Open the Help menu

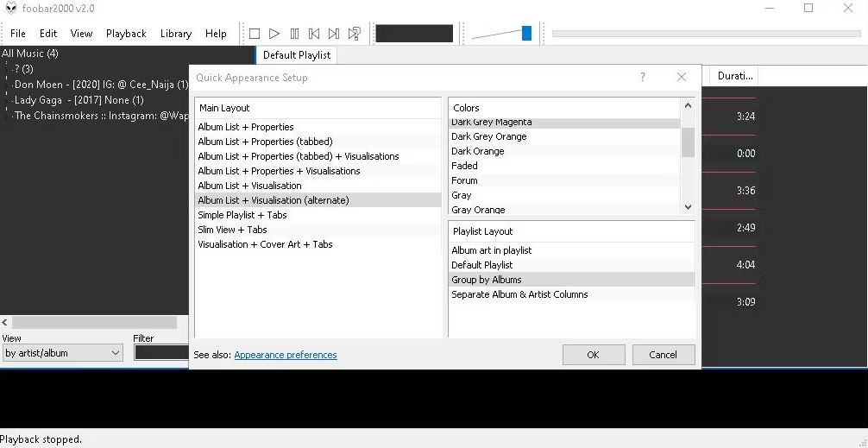pyautogui.click(x=216, y=34)
